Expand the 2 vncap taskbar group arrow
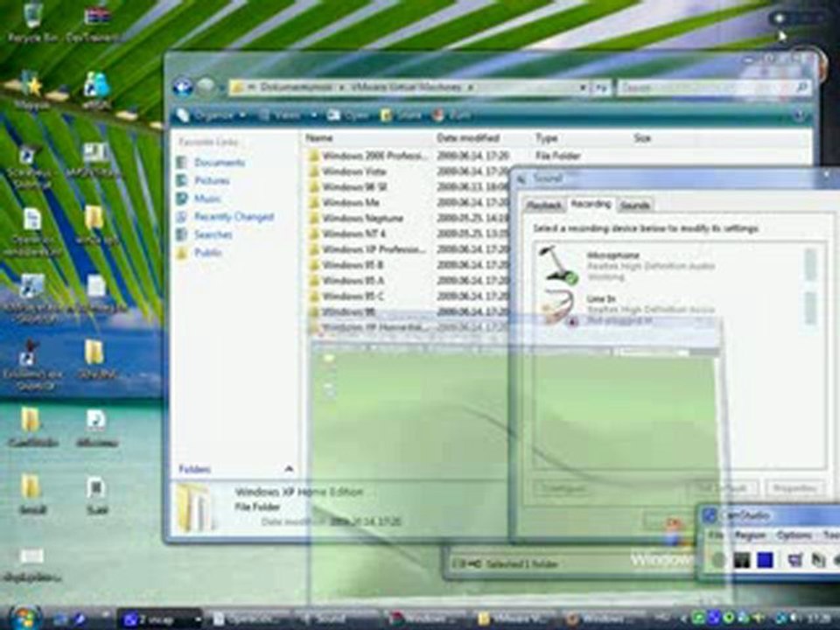The height and width of the screenshot is (630, 840). (198, 619)
